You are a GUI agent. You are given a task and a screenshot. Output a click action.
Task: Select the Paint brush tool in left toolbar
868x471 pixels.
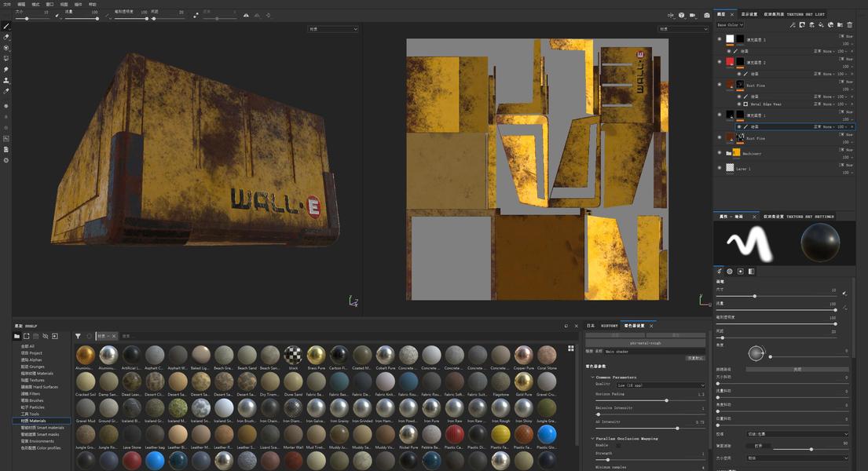[6, 26]
